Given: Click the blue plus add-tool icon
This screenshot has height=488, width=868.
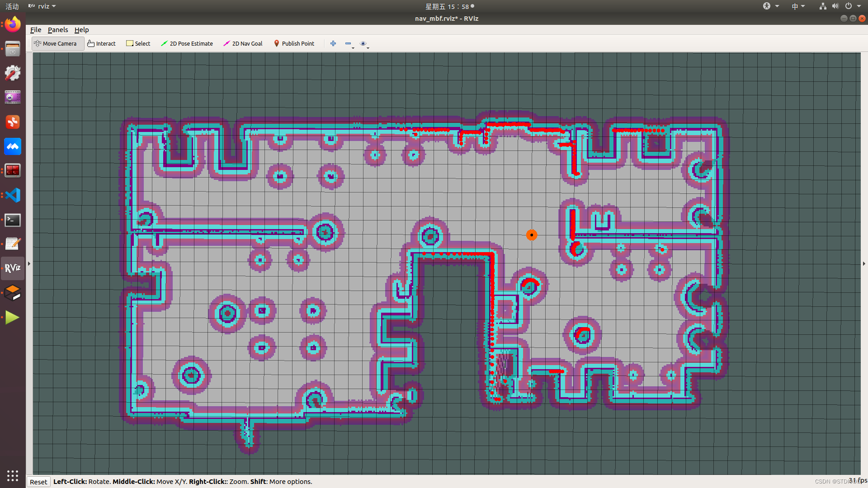Looking at the screenshot, I should [333, 43].
